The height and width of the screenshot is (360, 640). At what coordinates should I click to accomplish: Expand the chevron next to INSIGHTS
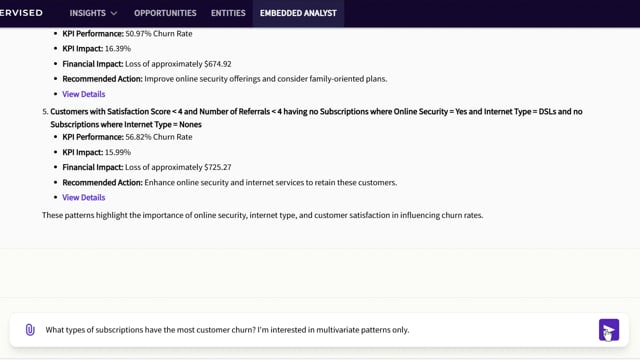point(114,13)
